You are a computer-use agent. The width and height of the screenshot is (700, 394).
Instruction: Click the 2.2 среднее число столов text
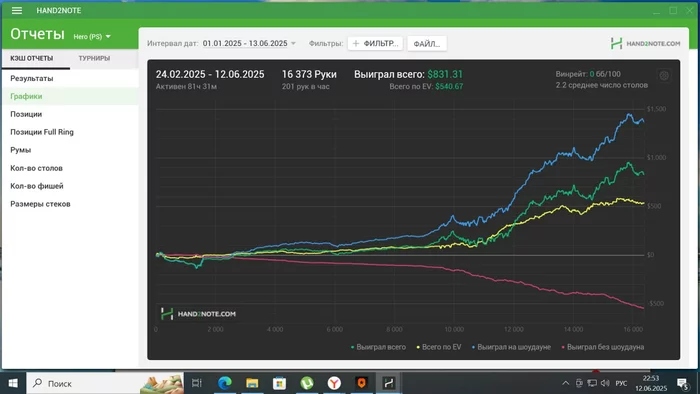tap(602, 85)
